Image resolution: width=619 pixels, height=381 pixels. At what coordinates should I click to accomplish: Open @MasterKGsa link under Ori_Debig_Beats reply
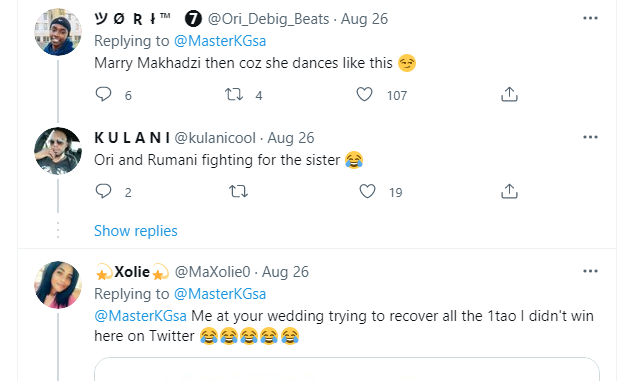pos(220,41)
